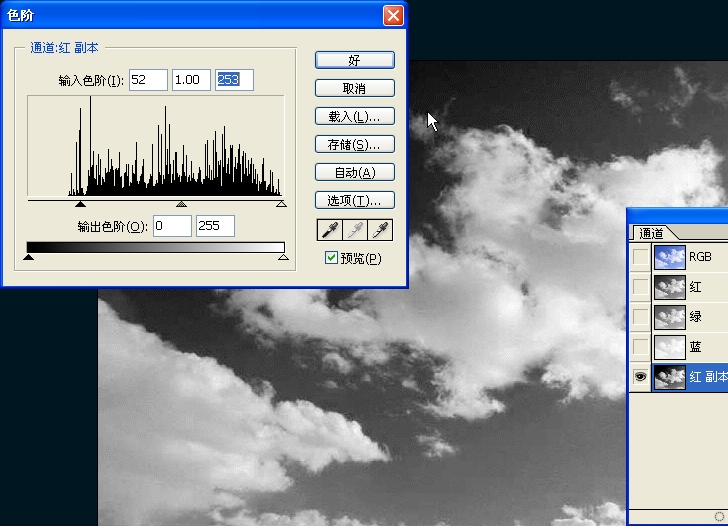The image size is (728, 526).
Task: Select the 绿 channel thumbnail
Action: (670, 317)
